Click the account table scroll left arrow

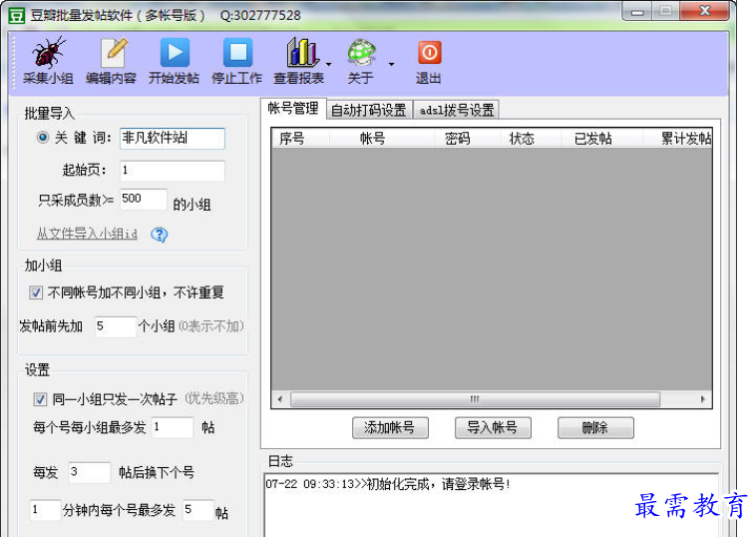[280, 399]
